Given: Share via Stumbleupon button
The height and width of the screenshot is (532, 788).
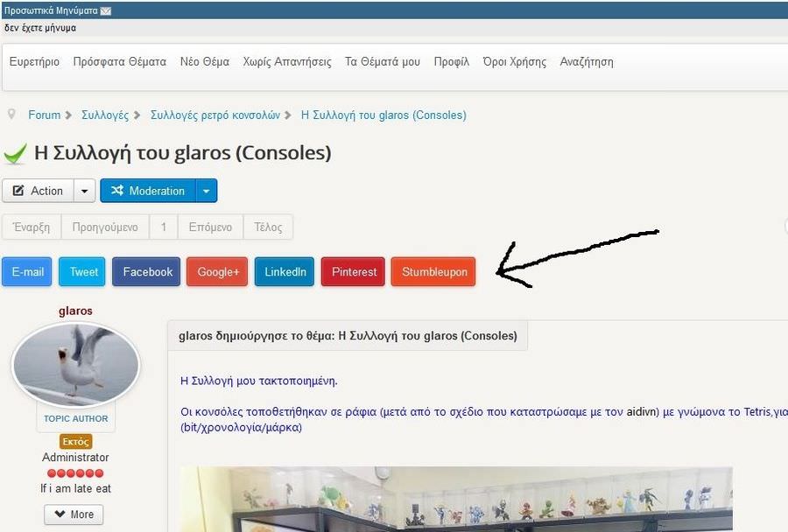Looking at the screenshot, I should pos(433,272).
